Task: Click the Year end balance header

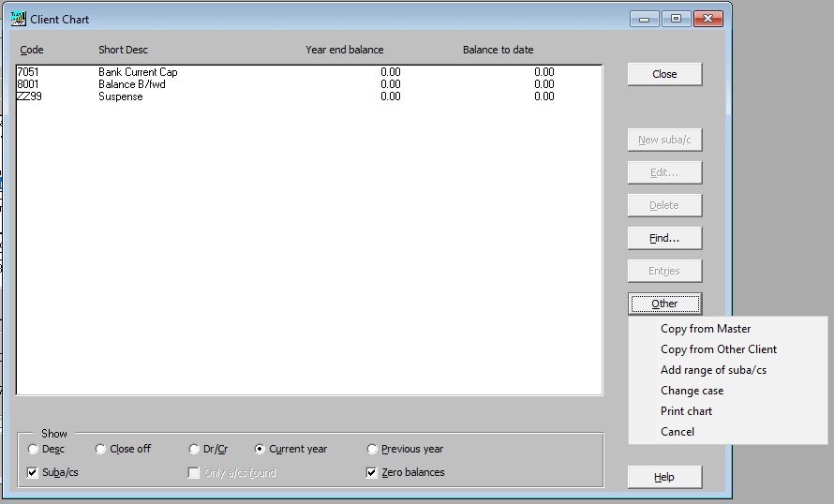Action: coord(344,50)
